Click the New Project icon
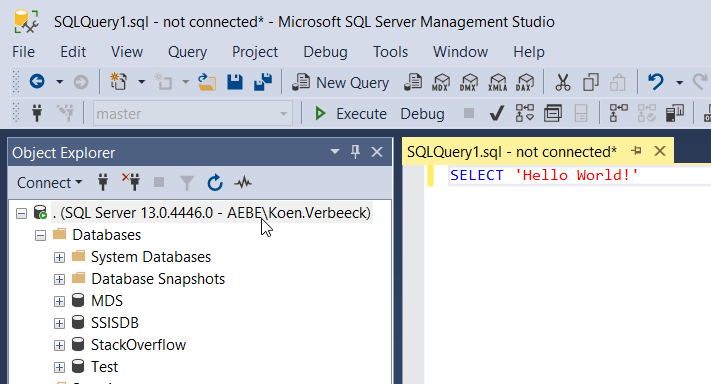This screenshot has width=711, height=384. tap(119, 82)
